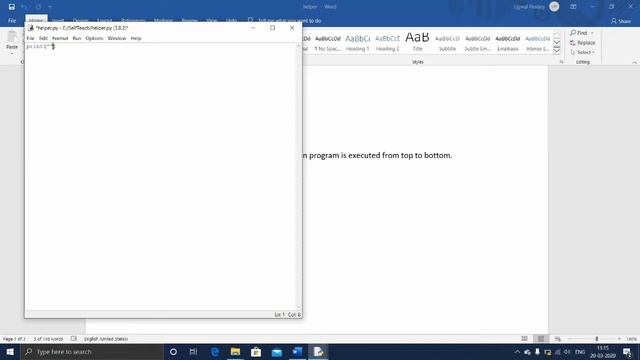The width and height of the screenshot is (640, 360).
Task: Open Help menu in IDLE editor
Action: click(136, 38)
